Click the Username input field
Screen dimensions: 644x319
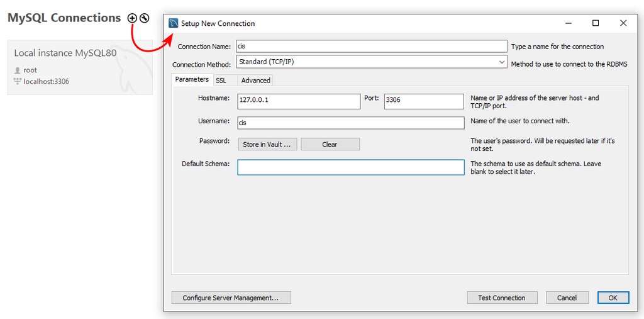(350, 123)
